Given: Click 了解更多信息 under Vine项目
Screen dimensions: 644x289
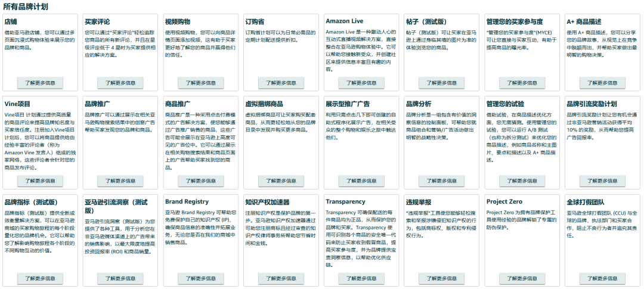Looking at the screenshot, I should pos(40,181).
